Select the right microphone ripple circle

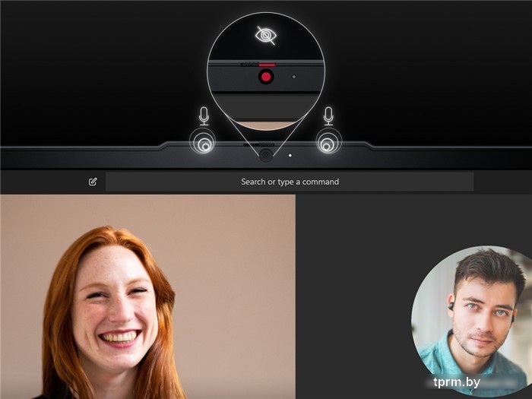(328, 142)
